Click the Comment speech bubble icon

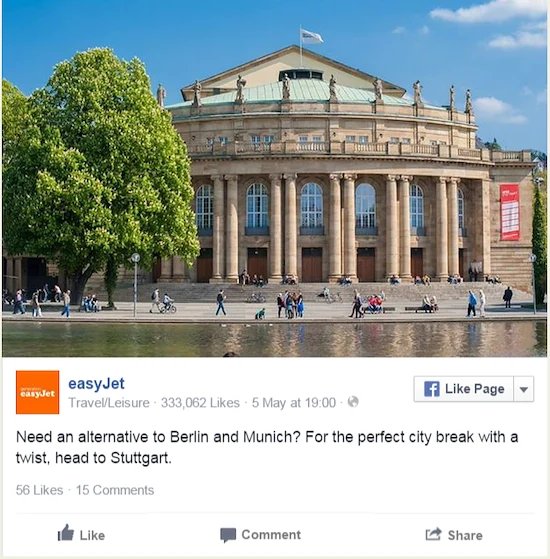228,535
